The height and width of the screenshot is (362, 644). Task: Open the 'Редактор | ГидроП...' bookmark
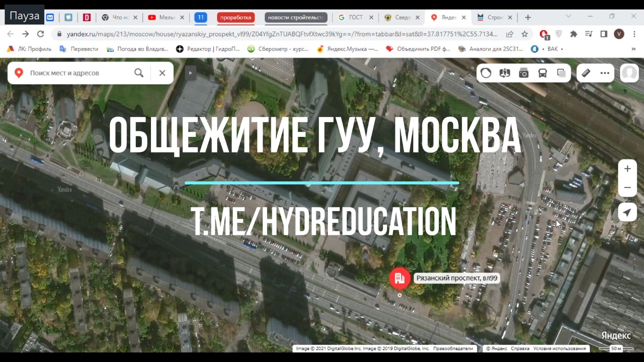208,49
